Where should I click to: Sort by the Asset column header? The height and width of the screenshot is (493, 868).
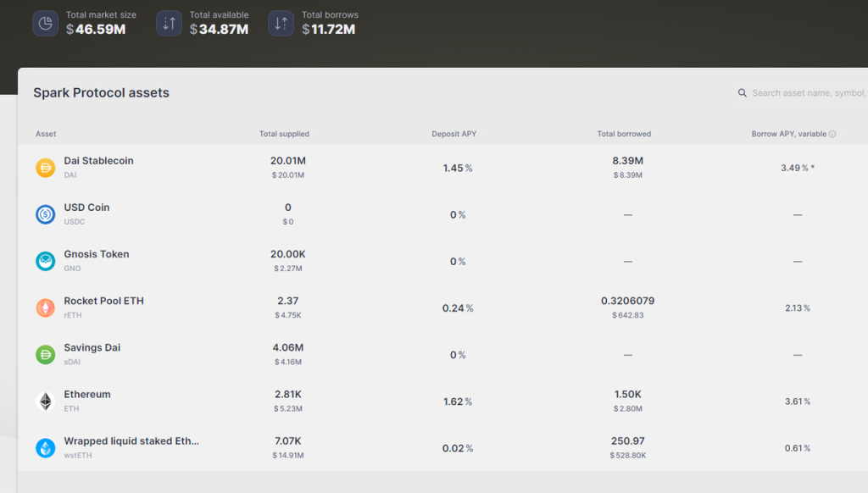point(46,134)
